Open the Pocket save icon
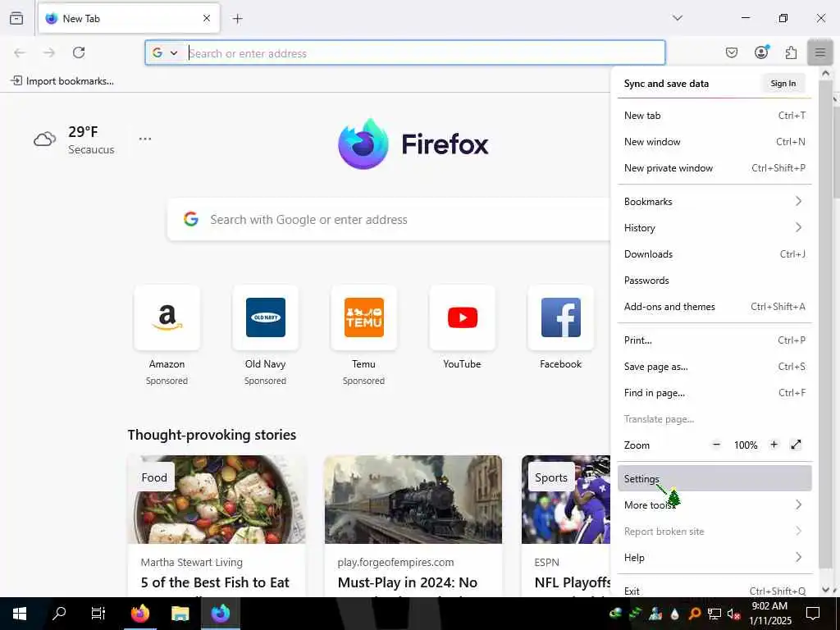 point(731,52)
